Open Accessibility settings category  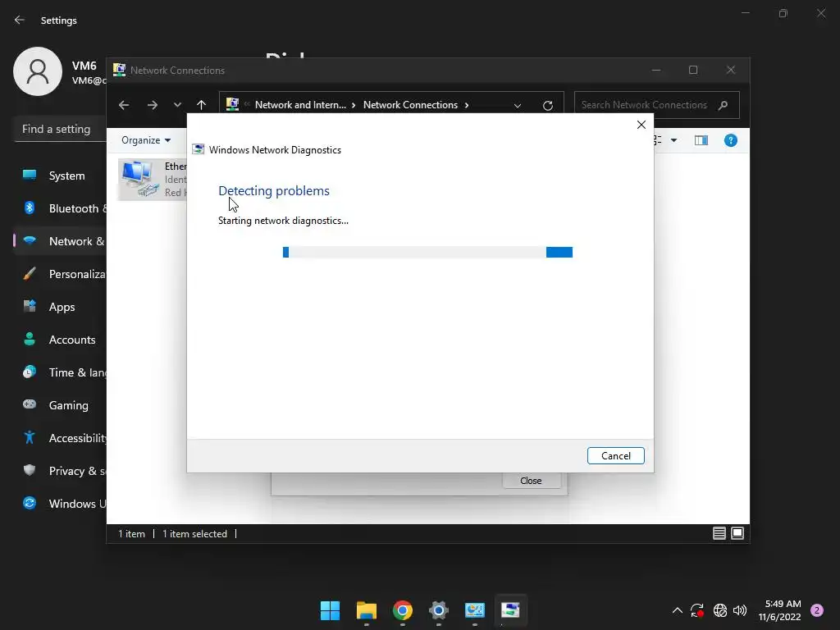(x=60, y=438)
